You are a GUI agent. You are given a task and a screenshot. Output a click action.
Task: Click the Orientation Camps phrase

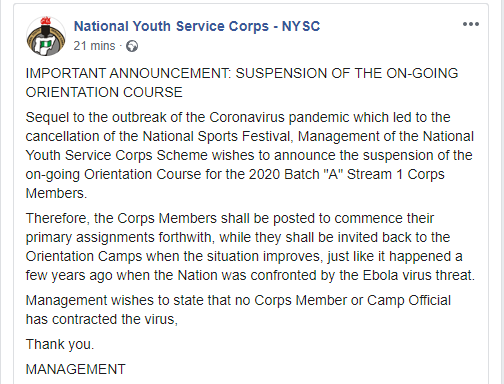click(84, 256)
